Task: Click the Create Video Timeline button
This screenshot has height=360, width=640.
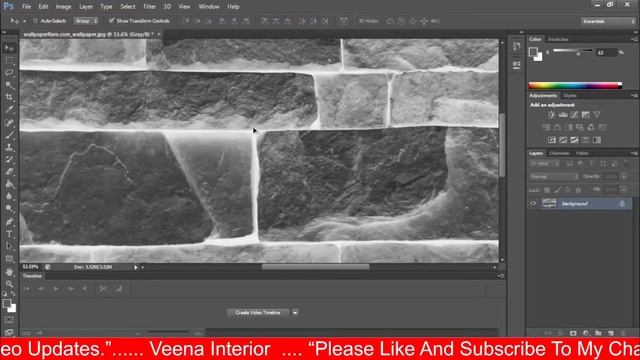Action: point(258,313)
